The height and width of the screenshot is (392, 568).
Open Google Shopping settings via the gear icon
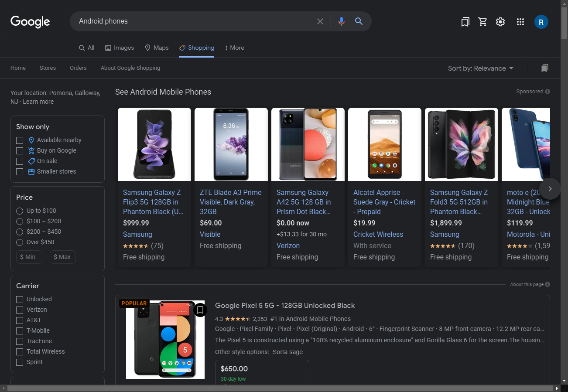tap(500, 21)
